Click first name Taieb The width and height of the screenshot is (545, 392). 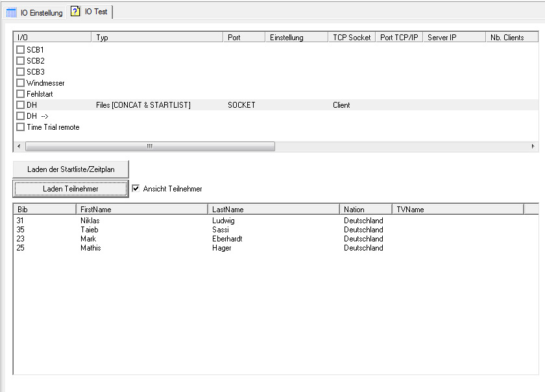coord(90,230)
